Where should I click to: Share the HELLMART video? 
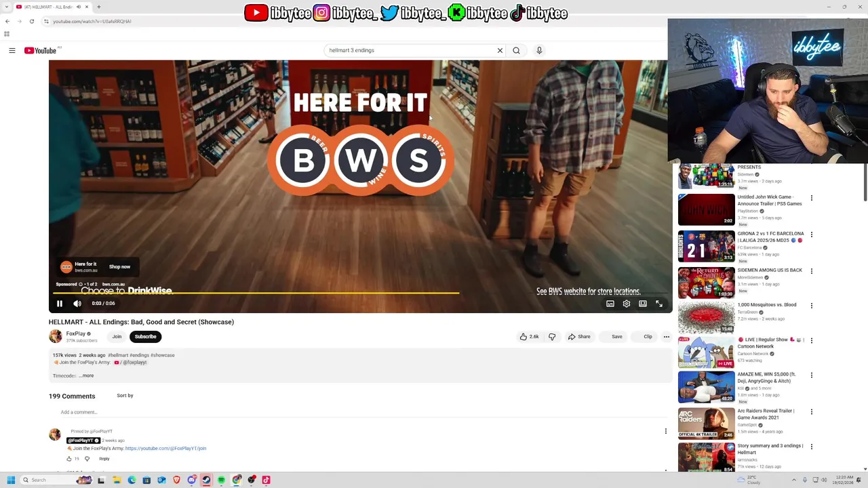tap(579, 337)
